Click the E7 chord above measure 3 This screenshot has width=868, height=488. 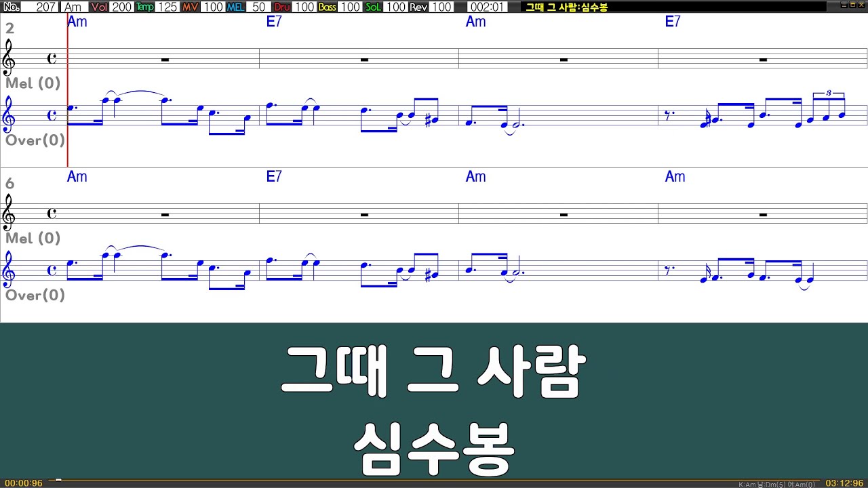click(274, 22)
